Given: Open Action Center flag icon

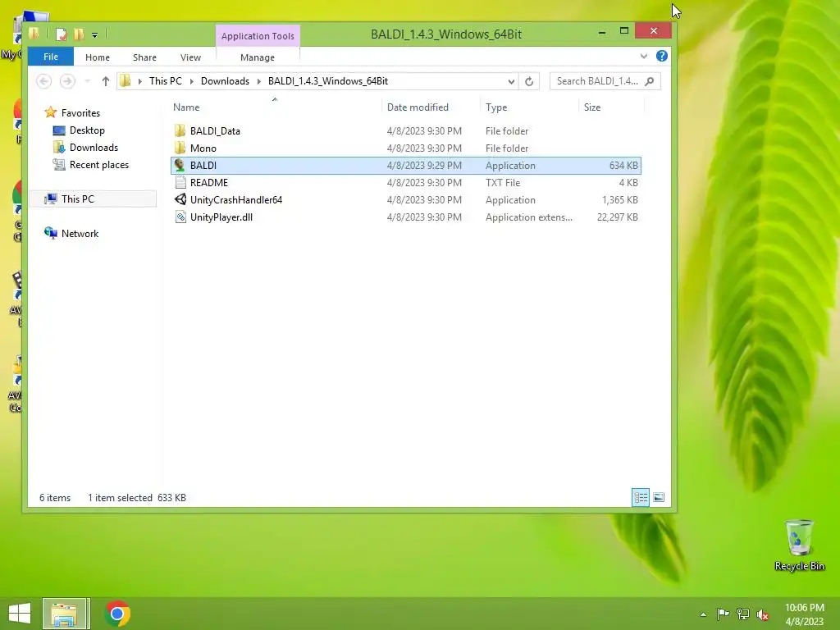Looking at the screenshot, I should [x=724, y=614].
